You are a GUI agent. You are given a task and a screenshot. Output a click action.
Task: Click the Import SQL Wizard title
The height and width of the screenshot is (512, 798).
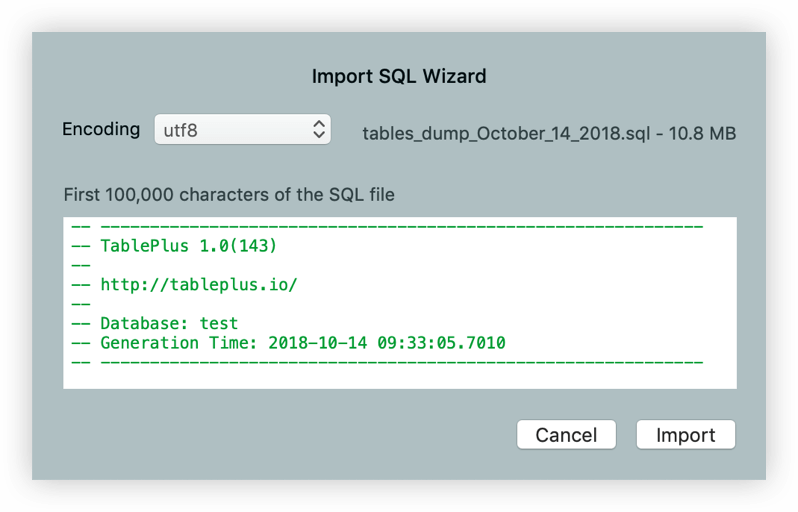pyautogui.click(x=399, y=76)
